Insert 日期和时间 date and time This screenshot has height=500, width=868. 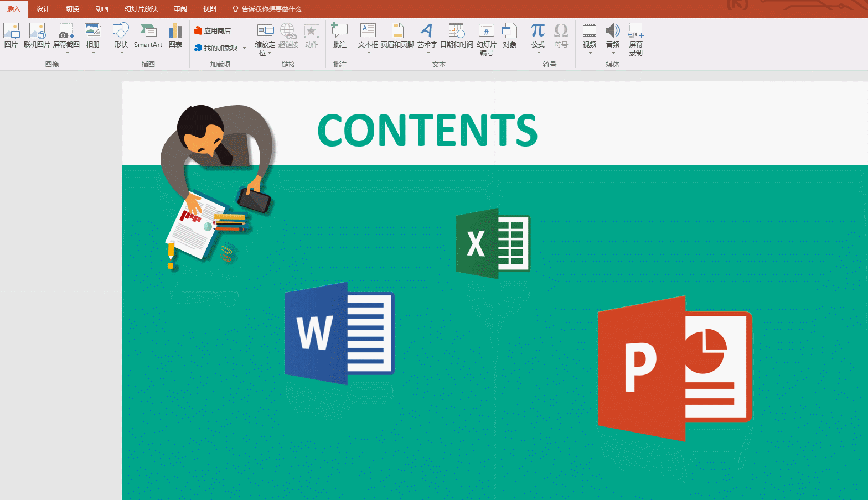[x=457, y=35]
